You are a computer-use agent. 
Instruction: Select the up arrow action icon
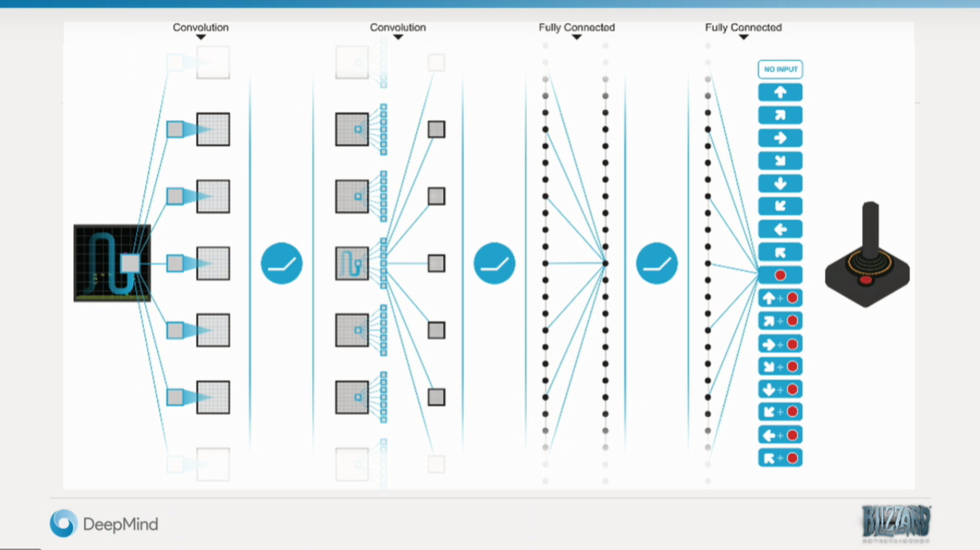(780, 93)
